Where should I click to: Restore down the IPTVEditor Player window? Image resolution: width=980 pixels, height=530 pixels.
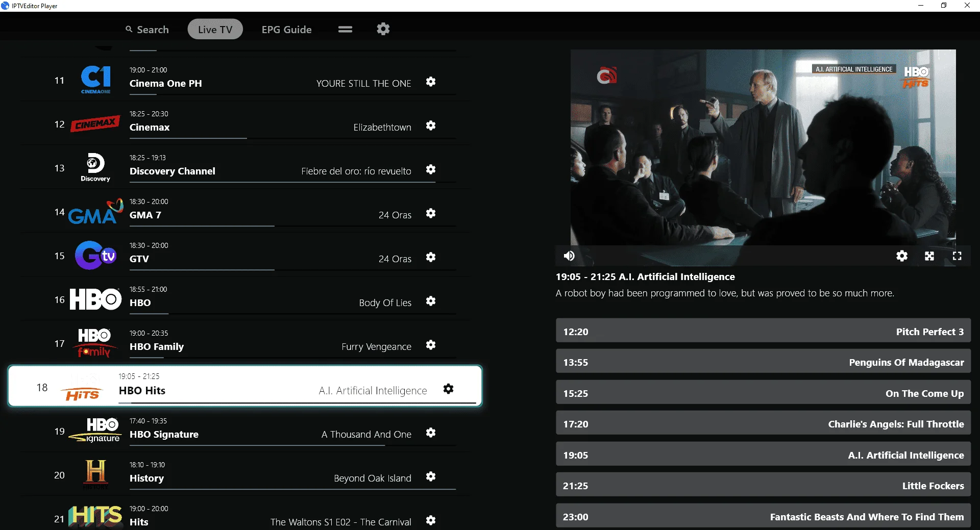point(944,6)
